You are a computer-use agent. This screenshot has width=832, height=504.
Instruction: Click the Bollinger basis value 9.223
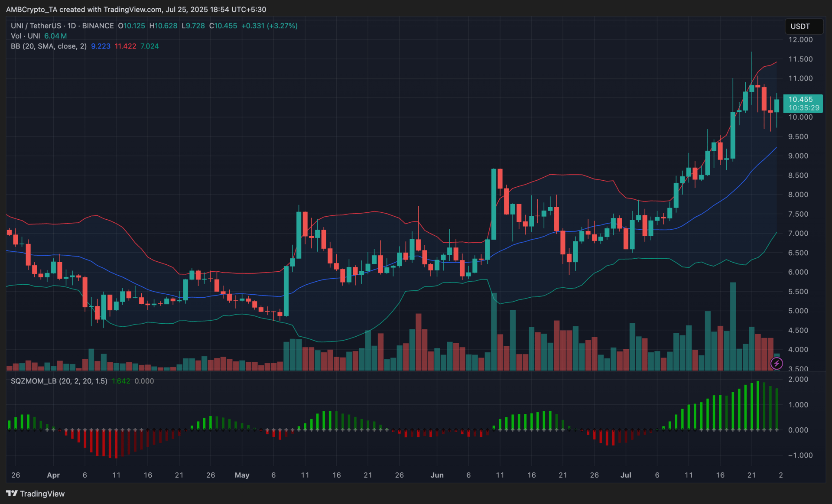[101, 46]
